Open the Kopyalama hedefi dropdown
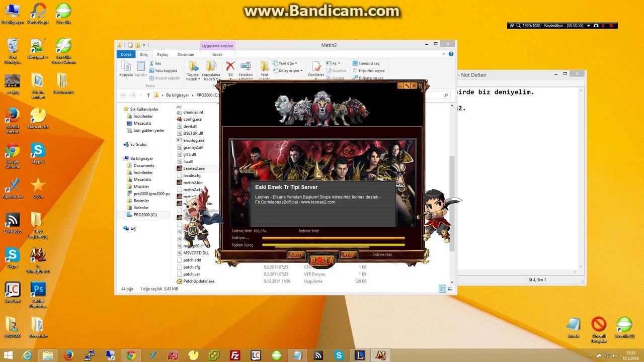Viewport: 644px width, 362px height. [x=211, y=71]
